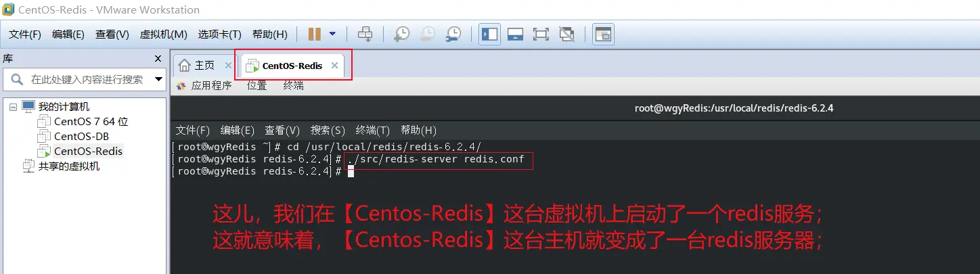Switch to Unity mode icon
Image resolution: width=980 pixels, height=274 pixels.
[566, 34]
